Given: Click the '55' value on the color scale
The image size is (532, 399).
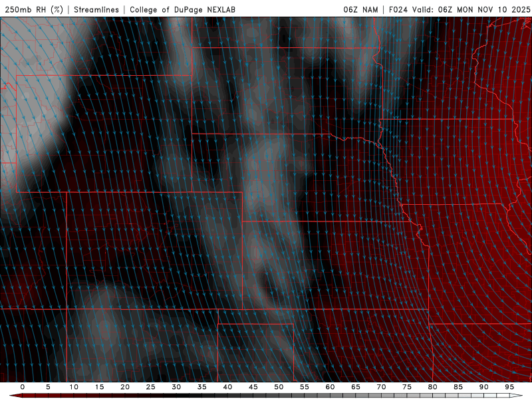Looking at the screenshot, I should point(305,387).
